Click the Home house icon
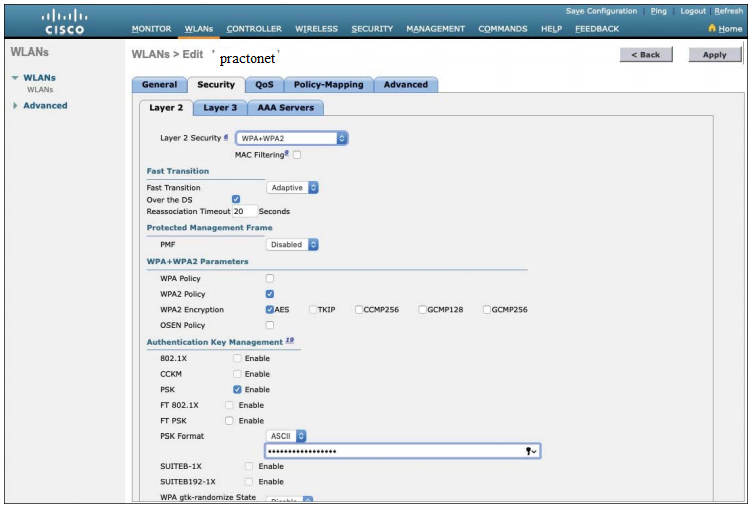Viewport: 752px width, 508px height. (712, 28)
